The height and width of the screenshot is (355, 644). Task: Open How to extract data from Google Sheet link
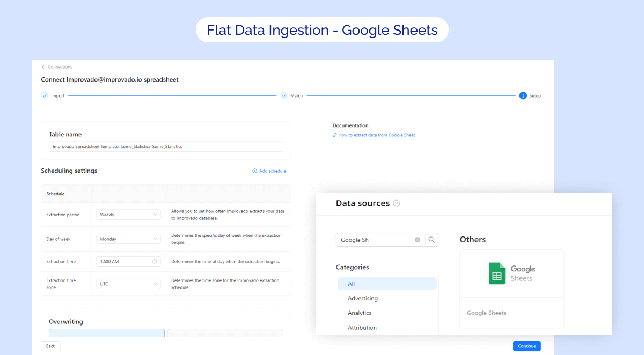click(376, 135)
